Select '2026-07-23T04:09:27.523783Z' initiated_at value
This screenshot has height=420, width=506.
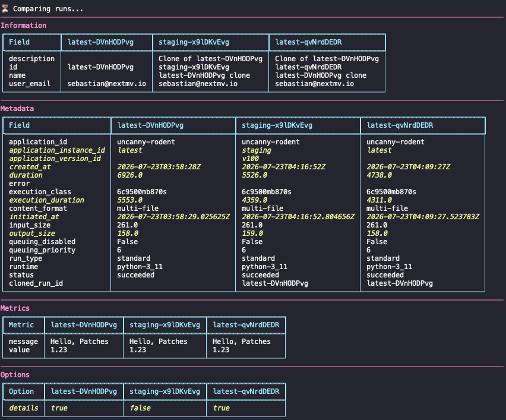(423, 217)
